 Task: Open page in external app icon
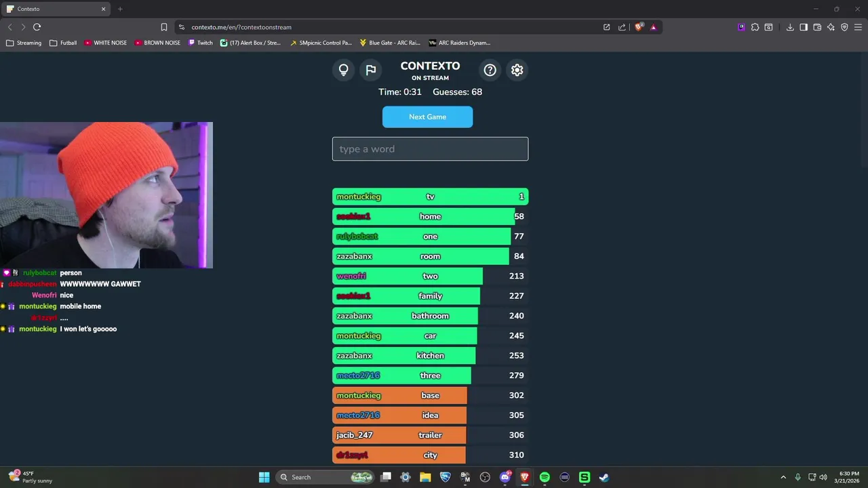tap(606, 27)
